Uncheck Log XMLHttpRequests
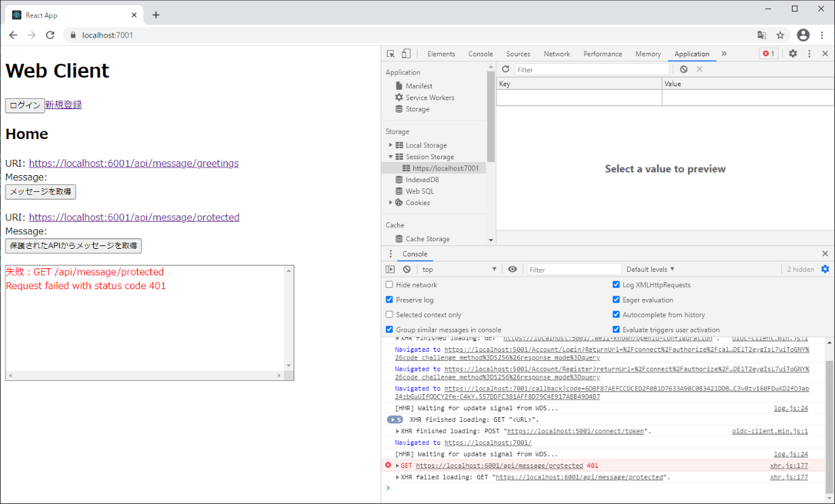The height and width of the screenshot is (504, 835). 617,284
